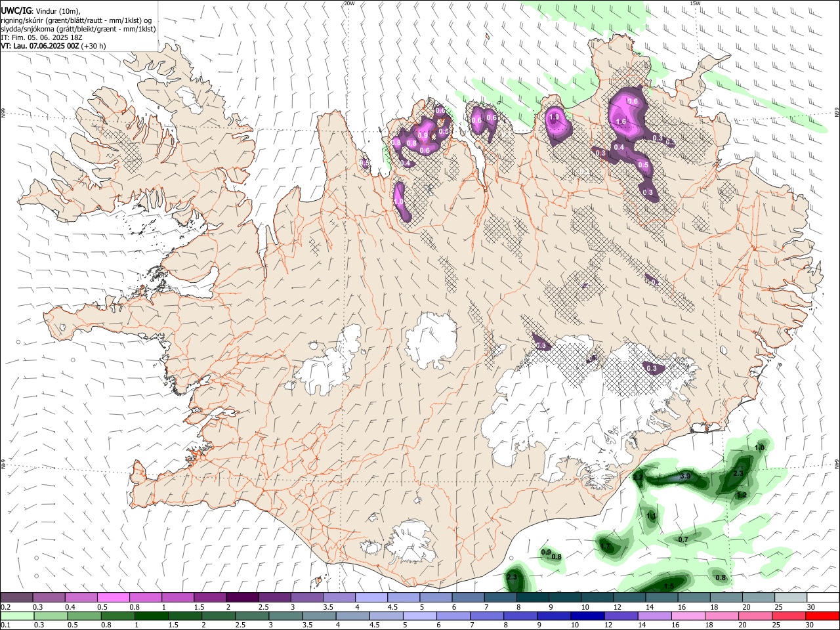
Task: Click the 'UWC/IG: Vindur (10m)' title line
Action: (40, 10)
